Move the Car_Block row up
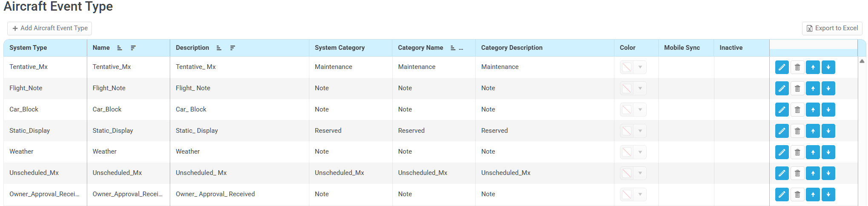 point(813,110)
